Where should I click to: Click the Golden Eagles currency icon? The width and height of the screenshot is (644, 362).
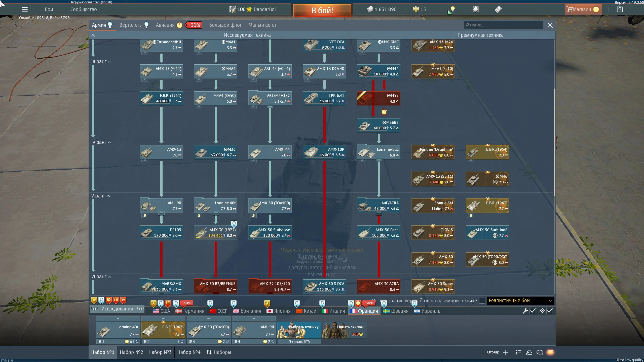[416, 9]
